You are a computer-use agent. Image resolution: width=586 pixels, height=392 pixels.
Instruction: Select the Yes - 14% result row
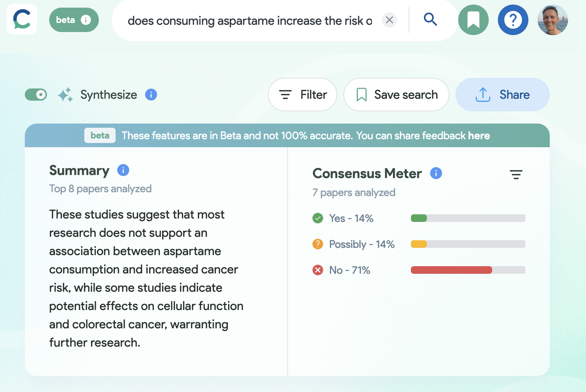[351, 218]
